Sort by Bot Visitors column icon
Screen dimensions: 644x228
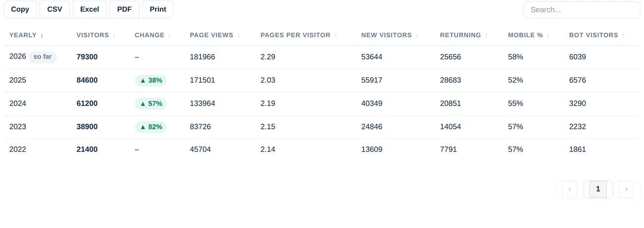click(624, 35)
